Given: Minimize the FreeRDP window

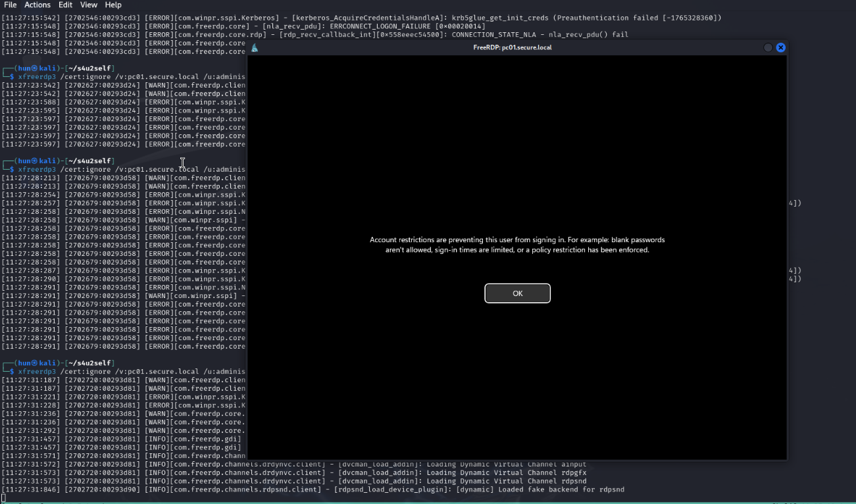Looking at the screenshot, I should 767,47.
